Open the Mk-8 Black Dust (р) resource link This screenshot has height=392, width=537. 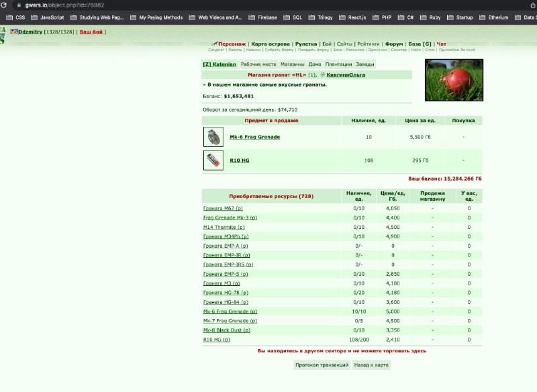227,330
